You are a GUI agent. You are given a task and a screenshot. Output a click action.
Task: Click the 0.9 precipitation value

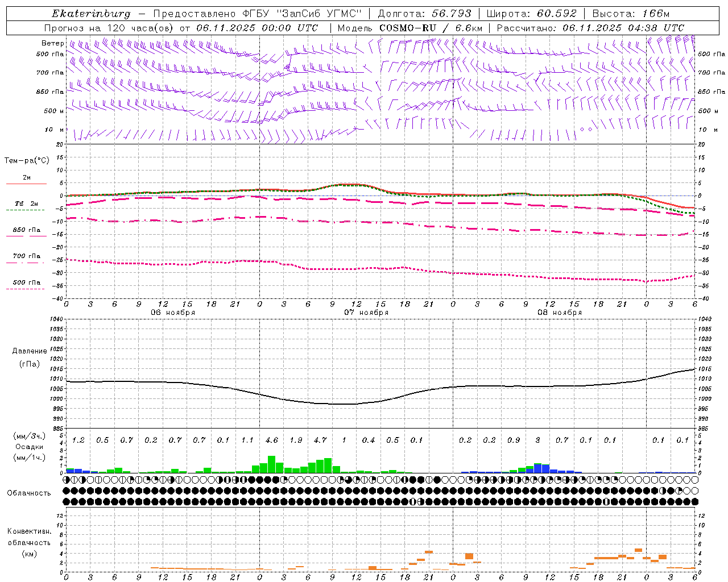point(514,440)
